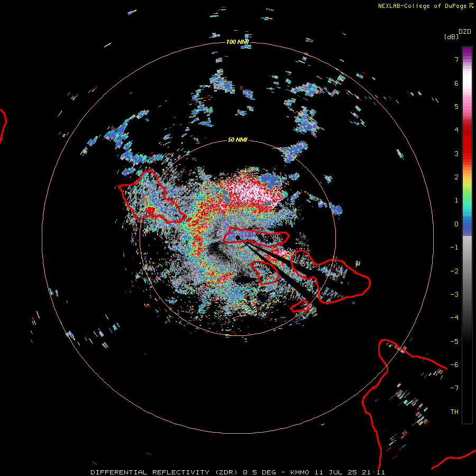Screen dimensions: 476x476
Task: Click the 7 value on the ZDR color scale
Action: click(456, 59)
